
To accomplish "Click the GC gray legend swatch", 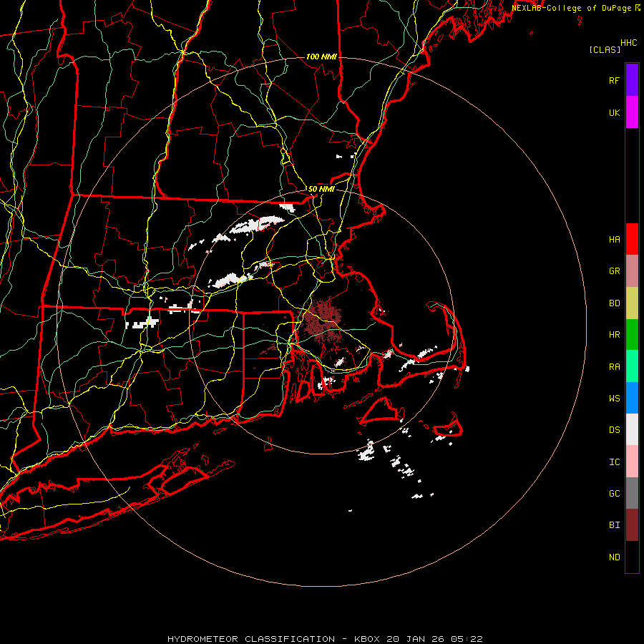I will click(632, 493).
